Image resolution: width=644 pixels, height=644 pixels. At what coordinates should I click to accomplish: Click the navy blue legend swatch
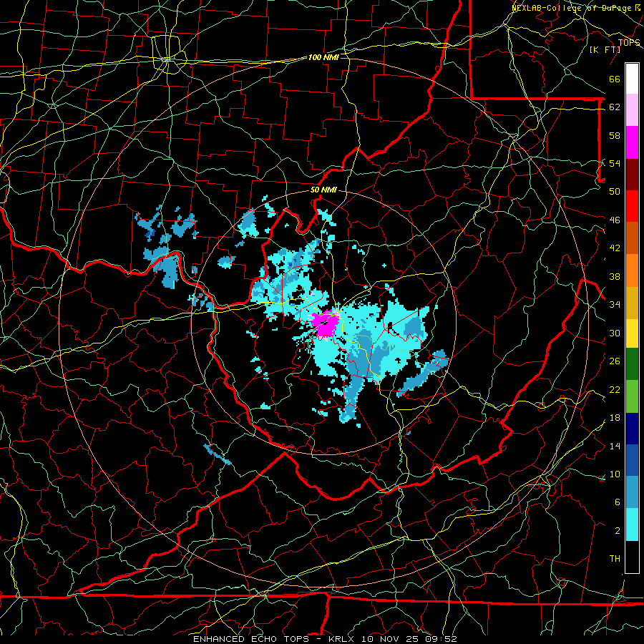tap(632, 429)
